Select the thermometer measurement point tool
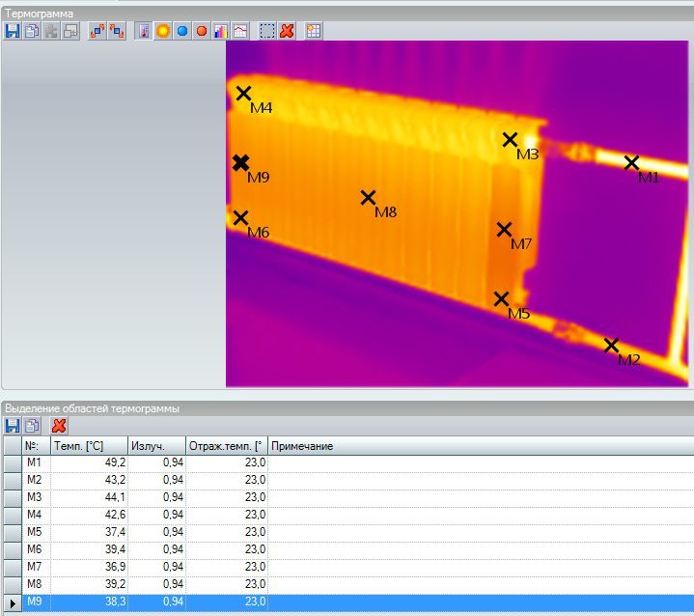The width and height of the screenshot is (694, 616). point(144,31)
